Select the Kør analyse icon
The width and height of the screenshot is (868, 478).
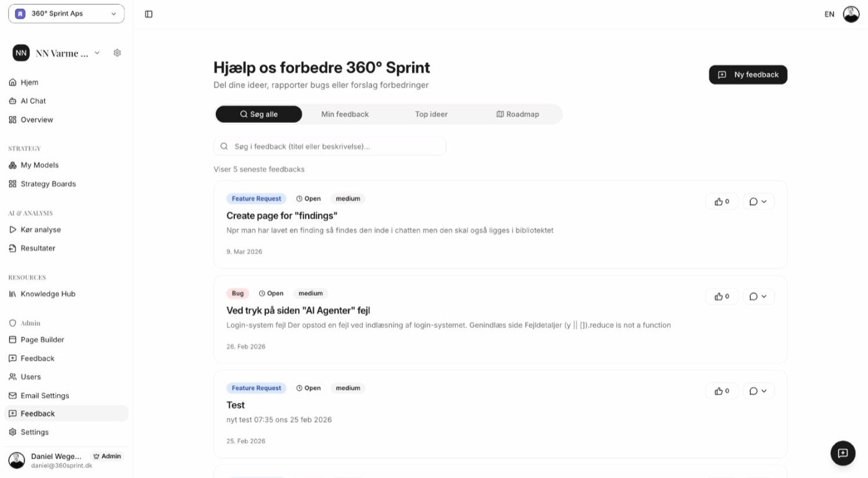13,229
